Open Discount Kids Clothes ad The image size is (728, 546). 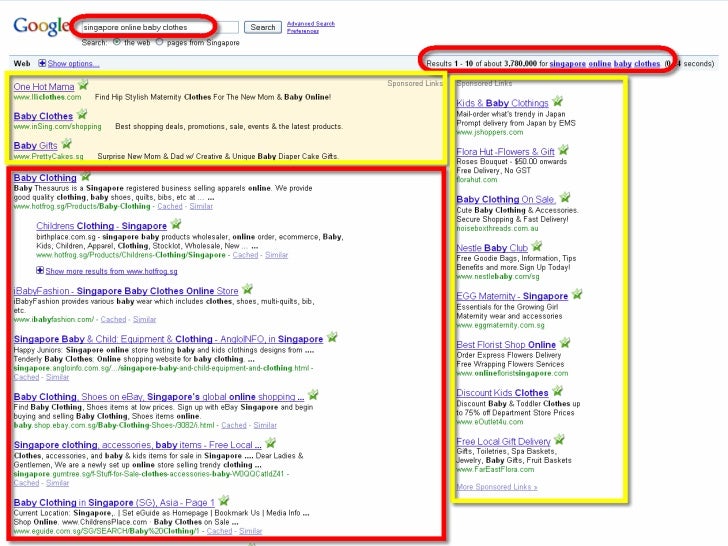click(502, 393)
